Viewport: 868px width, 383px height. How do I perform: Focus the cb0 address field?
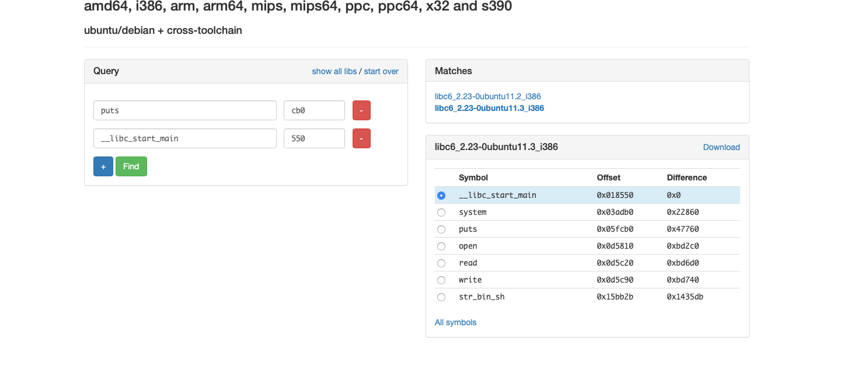click(314, 110)
